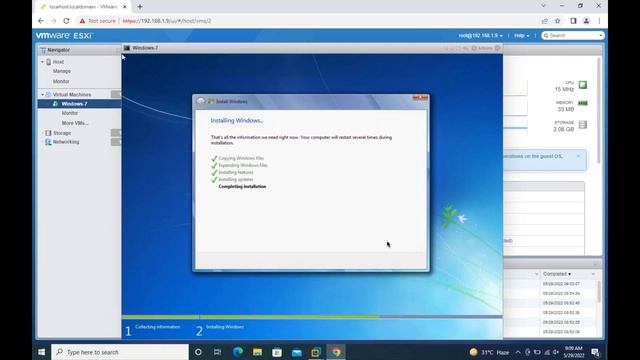Dismiss the guest OS notification banner
640x360 pixels.
tap(578, 156)
